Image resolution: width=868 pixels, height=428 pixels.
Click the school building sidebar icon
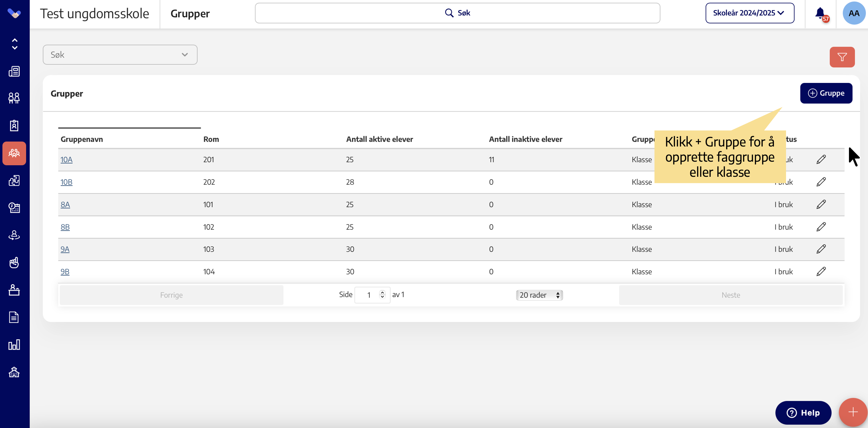[x=14, y=372]
